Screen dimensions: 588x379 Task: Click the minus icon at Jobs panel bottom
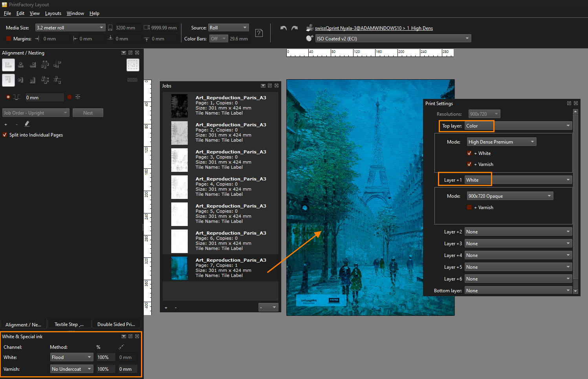(x=176, y=308)
